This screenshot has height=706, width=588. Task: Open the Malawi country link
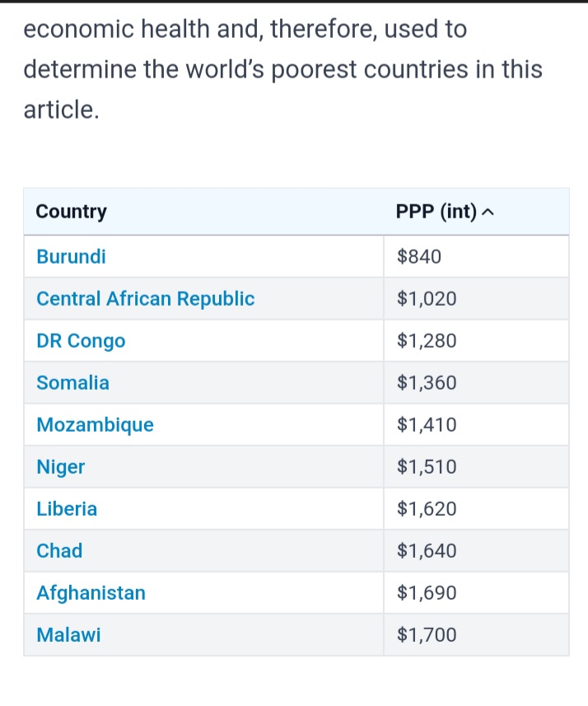[68, 635]
